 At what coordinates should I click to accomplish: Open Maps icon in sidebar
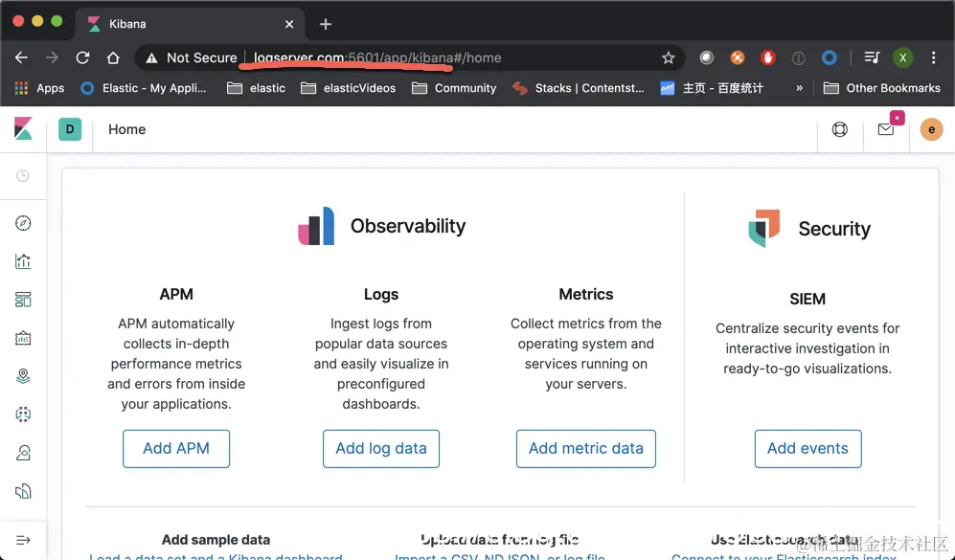coord(23,376)
